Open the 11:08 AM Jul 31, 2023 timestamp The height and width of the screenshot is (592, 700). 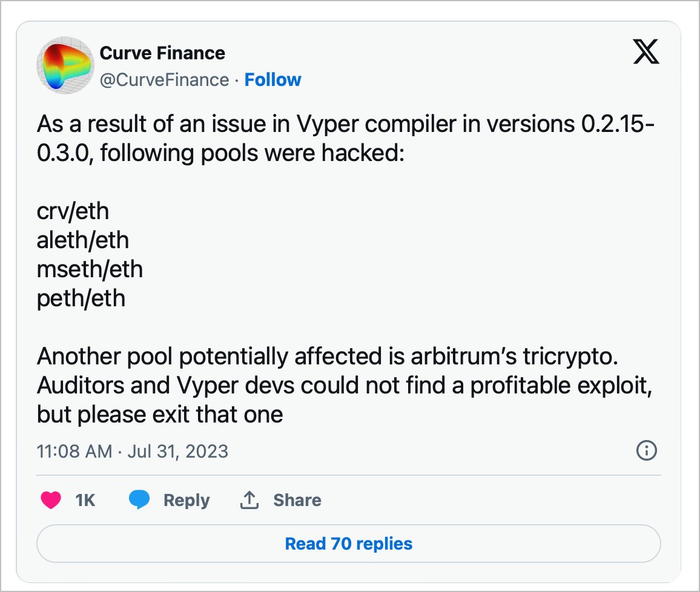click(x=133, y=451)
